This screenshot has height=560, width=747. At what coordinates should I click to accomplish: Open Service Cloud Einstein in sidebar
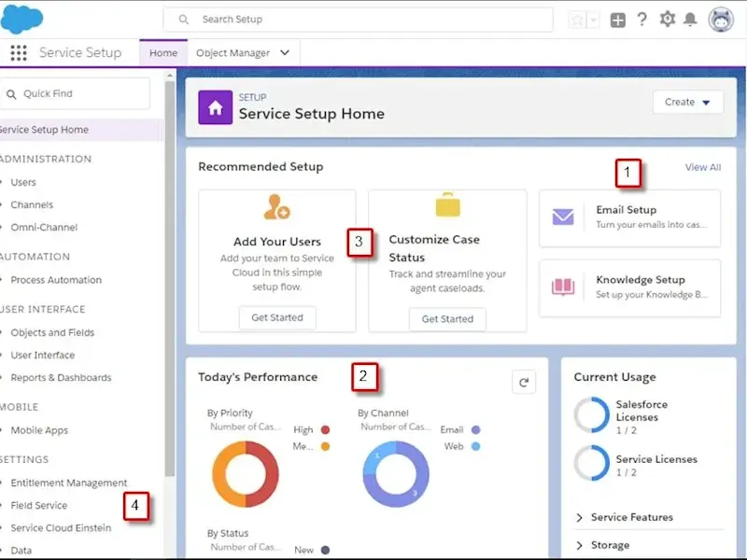[x=61, y=528]
